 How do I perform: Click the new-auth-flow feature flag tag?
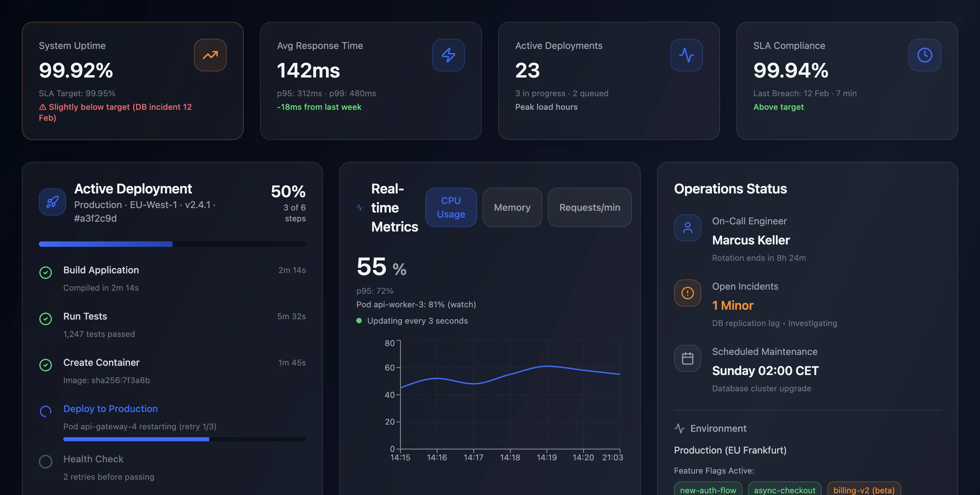708,490
